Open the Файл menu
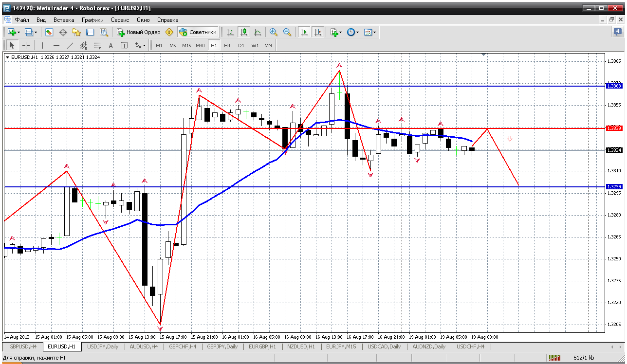The height and width of the screenshot is (364, 627). [x=22, y=20]
